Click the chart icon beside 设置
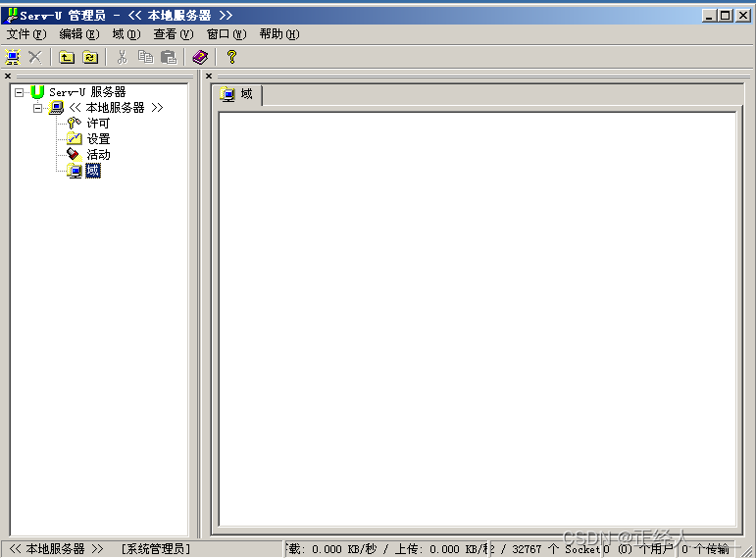This screenshot has width=756, height=558. (x=75, y=138)
